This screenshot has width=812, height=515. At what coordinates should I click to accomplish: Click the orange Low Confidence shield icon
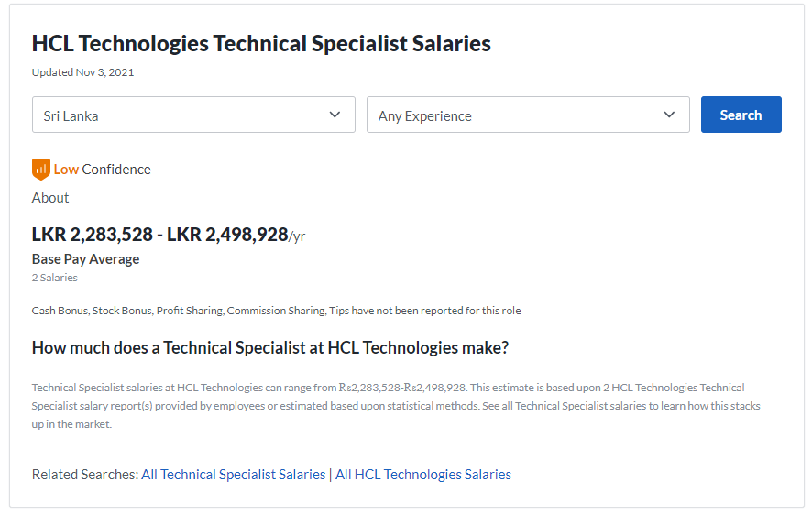pos(41,170)
